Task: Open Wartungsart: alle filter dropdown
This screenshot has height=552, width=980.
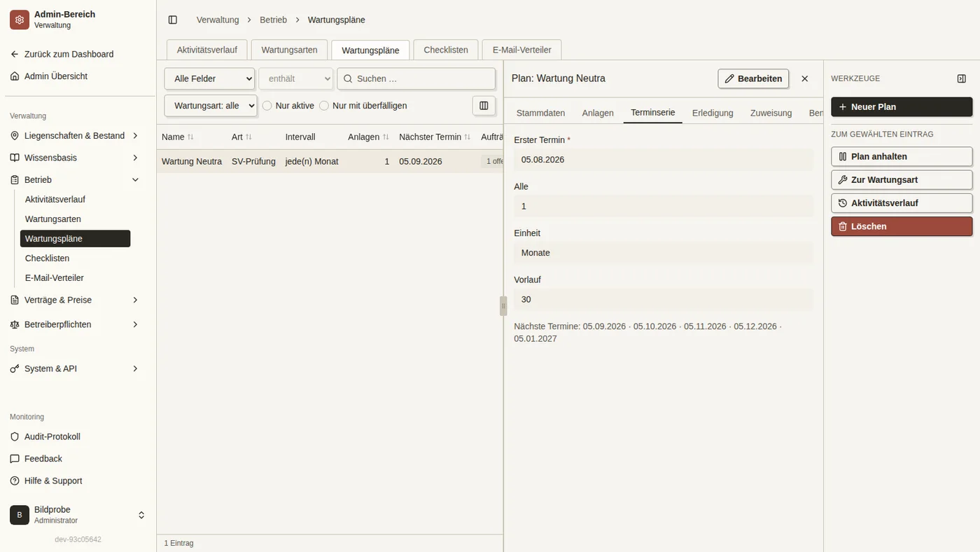Action: point(211,106)
